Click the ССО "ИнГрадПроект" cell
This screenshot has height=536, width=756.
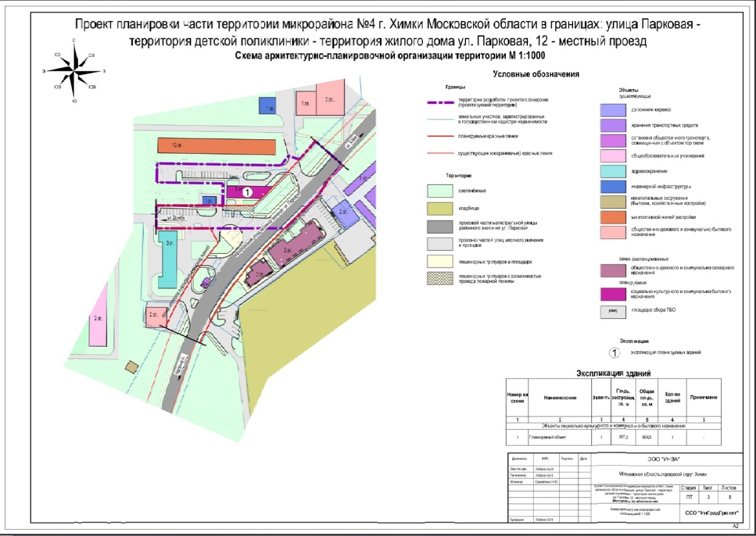[x=712, y=513]
